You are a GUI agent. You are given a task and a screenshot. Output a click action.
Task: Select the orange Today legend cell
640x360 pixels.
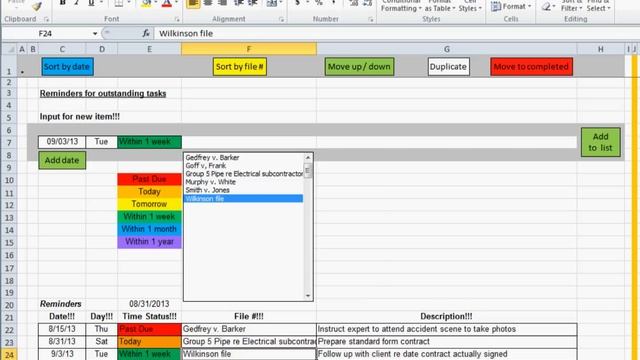(149, 192)
